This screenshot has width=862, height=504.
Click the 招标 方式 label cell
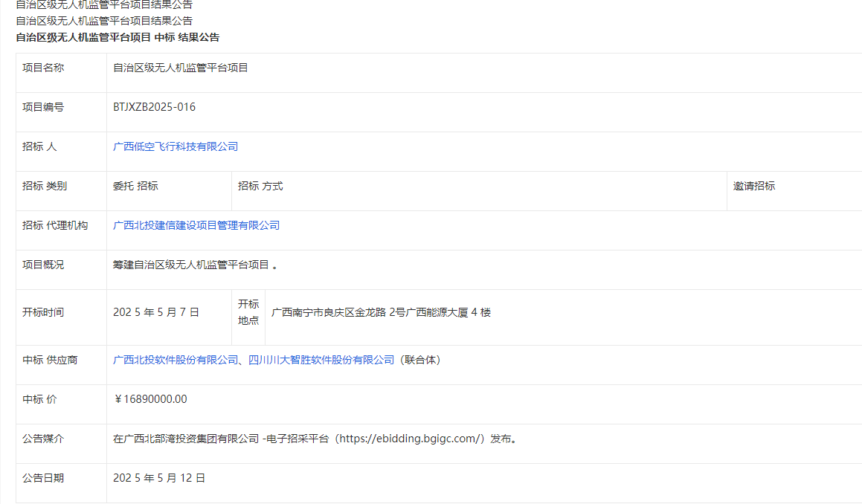click(x=480, y=191)
